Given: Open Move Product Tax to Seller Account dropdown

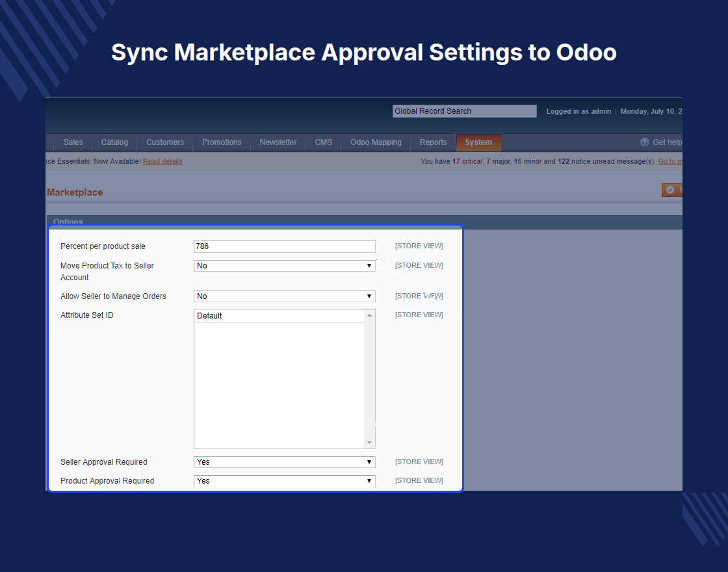Looking at the screenshot, I should click(284, 266).
